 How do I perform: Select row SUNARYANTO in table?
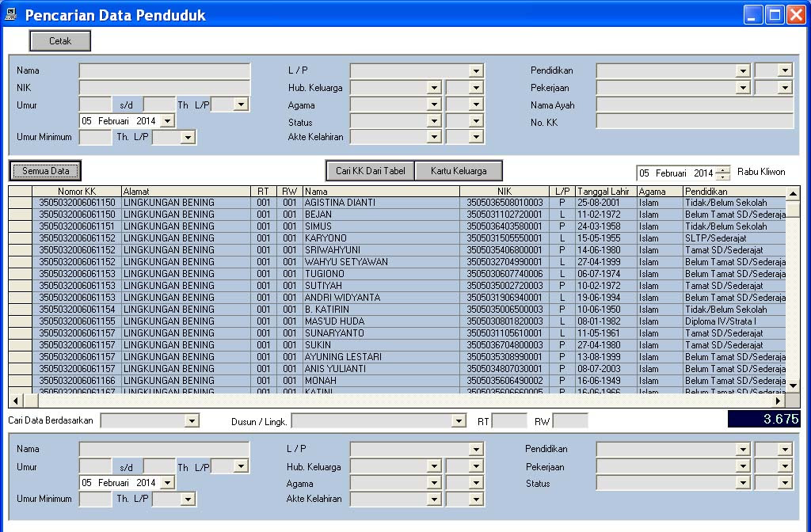[397, 333]
